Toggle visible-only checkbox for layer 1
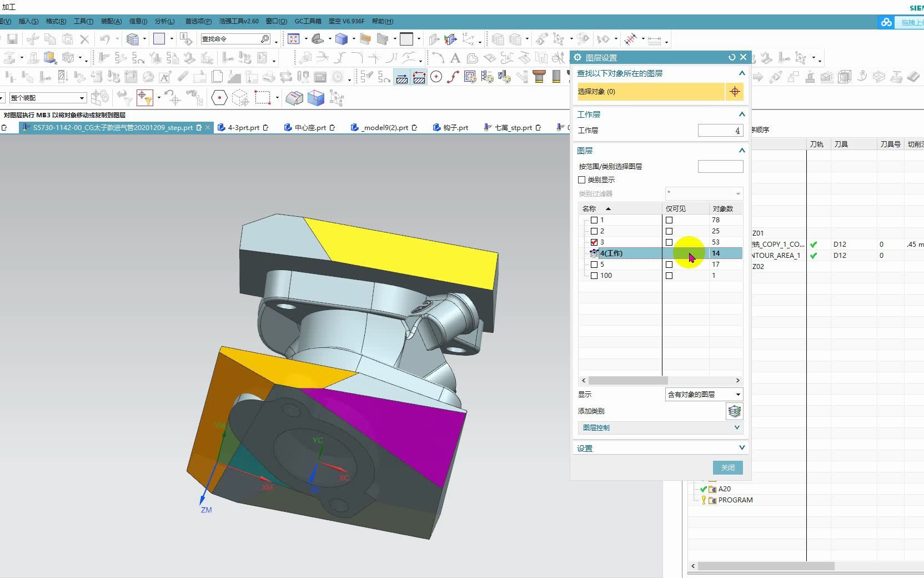924x578 pixels. pyautogui.click(x=669, y=220)
